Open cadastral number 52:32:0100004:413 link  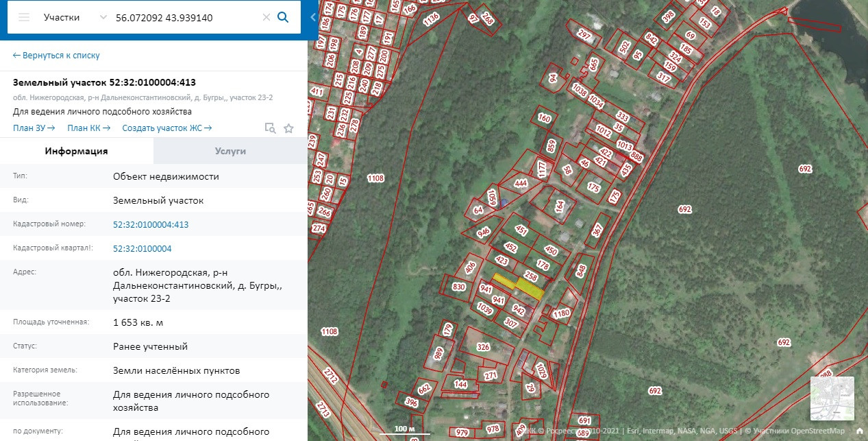tap(151, 224)
